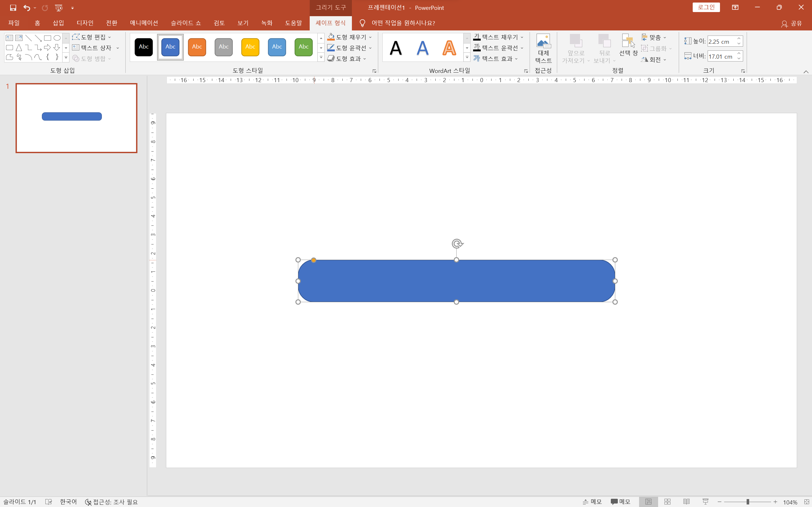Click the Share (공유) button
The height and width of the screenshot is (507, 812).
tap(792, 23)
